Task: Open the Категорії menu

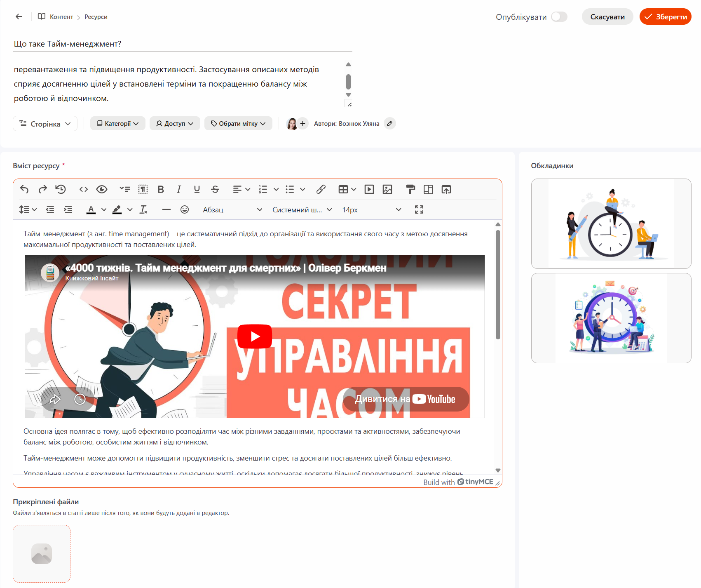Action: [118, 123]
